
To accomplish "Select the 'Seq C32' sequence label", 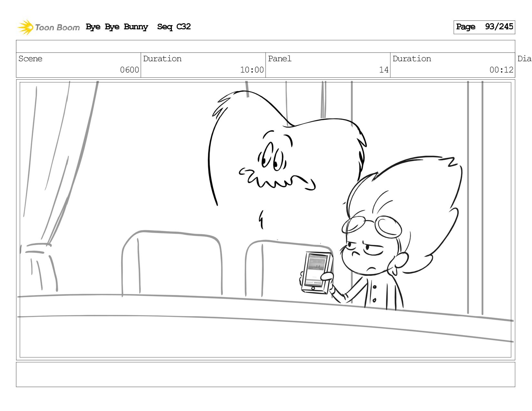I will 174,27.
